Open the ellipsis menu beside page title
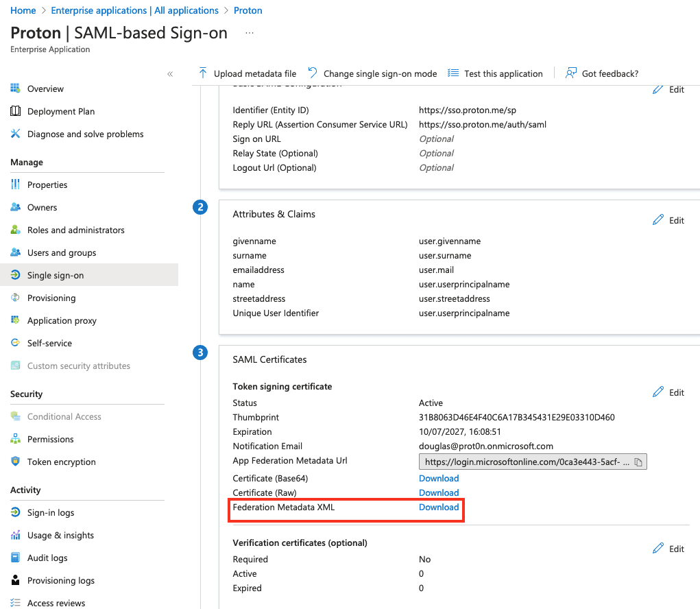The image size is (700, 609). [x=250, y=33]
